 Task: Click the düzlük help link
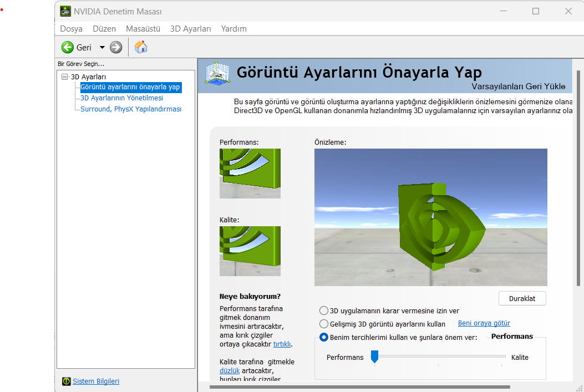click(x=230, y=371)
